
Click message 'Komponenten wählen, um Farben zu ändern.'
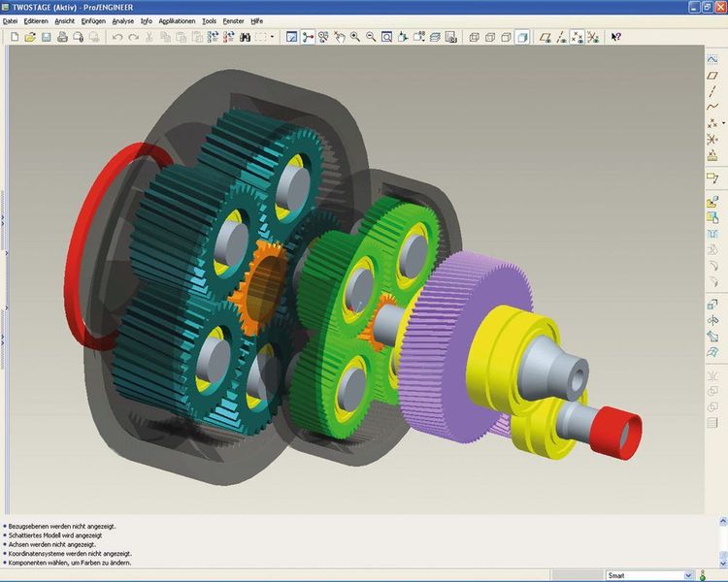click(x=70, y=563)
